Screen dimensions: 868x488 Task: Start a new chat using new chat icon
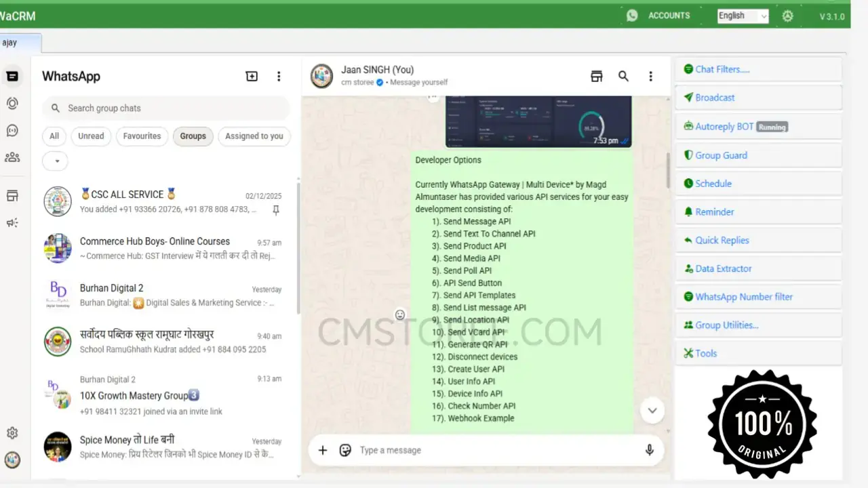252,76
